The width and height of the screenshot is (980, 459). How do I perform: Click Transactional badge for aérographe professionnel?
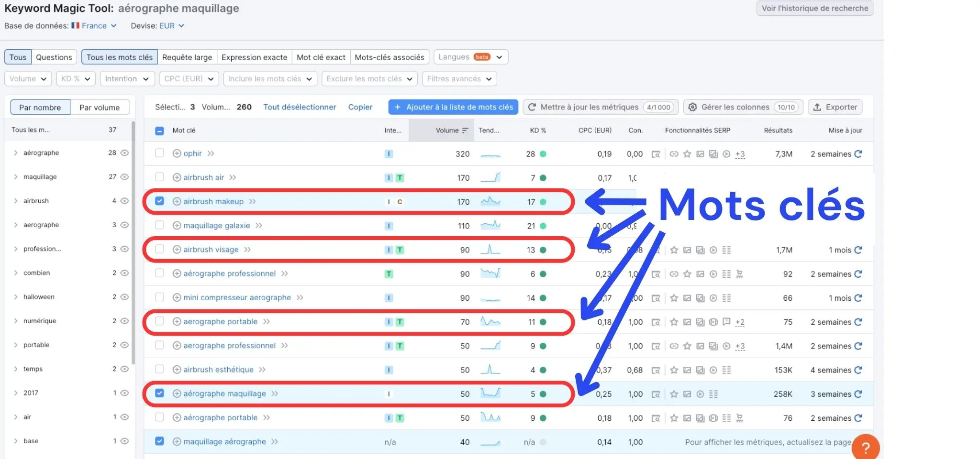coord(389,274)
